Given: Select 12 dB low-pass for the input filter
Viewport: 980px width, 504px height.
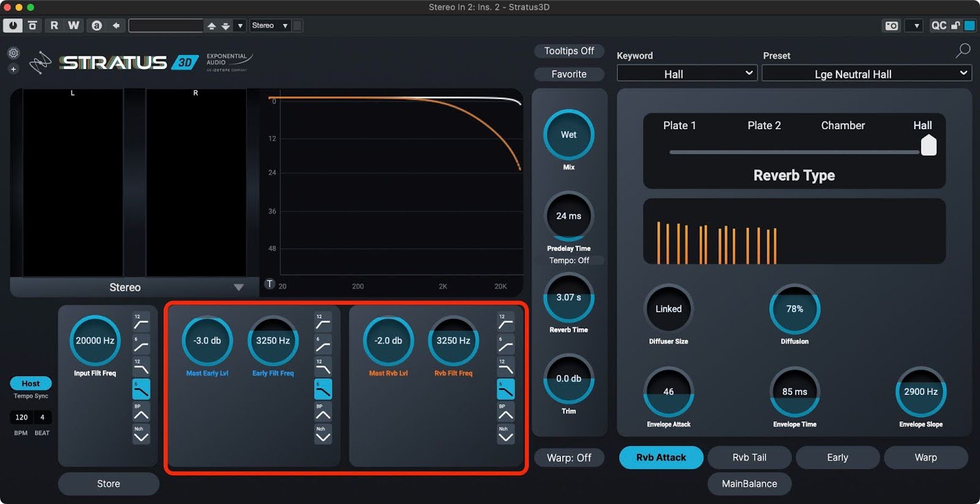Looking at the screenshot, I should [x=141, y=367].
